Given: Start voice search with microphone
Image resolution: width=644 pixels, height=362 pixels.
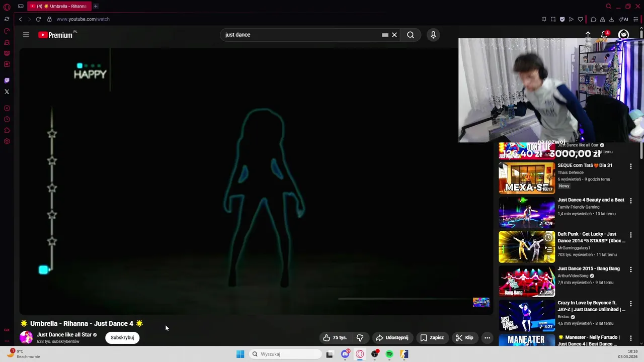Looking at the screenshot, I should pos(433,35).
